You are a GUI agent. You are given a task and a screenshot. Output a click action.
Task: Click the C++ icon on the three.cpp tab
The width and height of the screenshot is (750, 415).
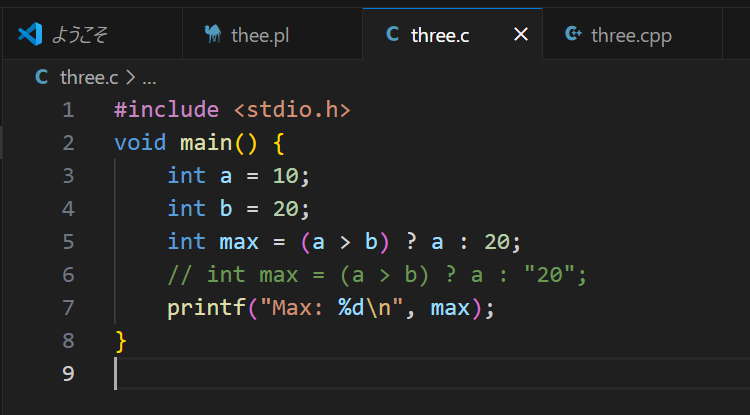tap(573, 35)
